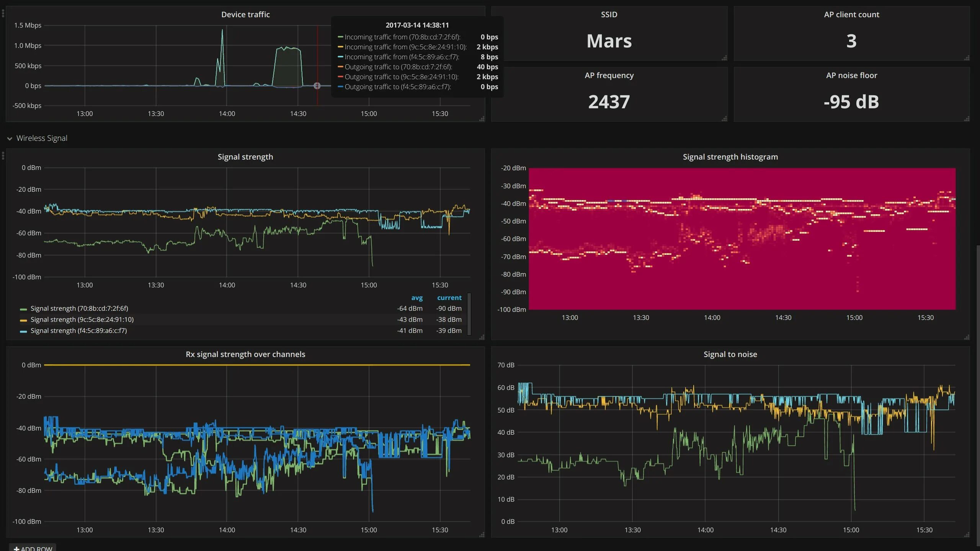The height and width of the screenshot is (551, 980).
Task: Click tooltip row Incoming traffic from (9c:5c:8e:24:91:10)
Action: click(x=418, y=47)
